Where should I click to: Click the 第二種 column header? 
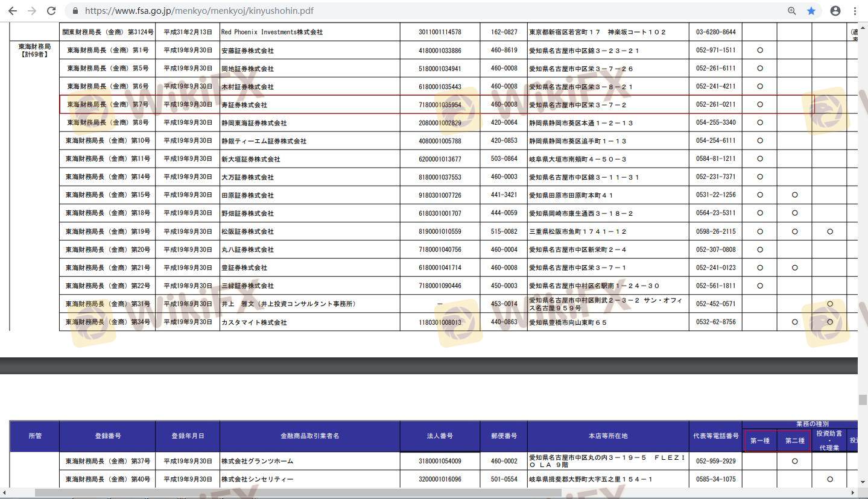coord(794,441)
